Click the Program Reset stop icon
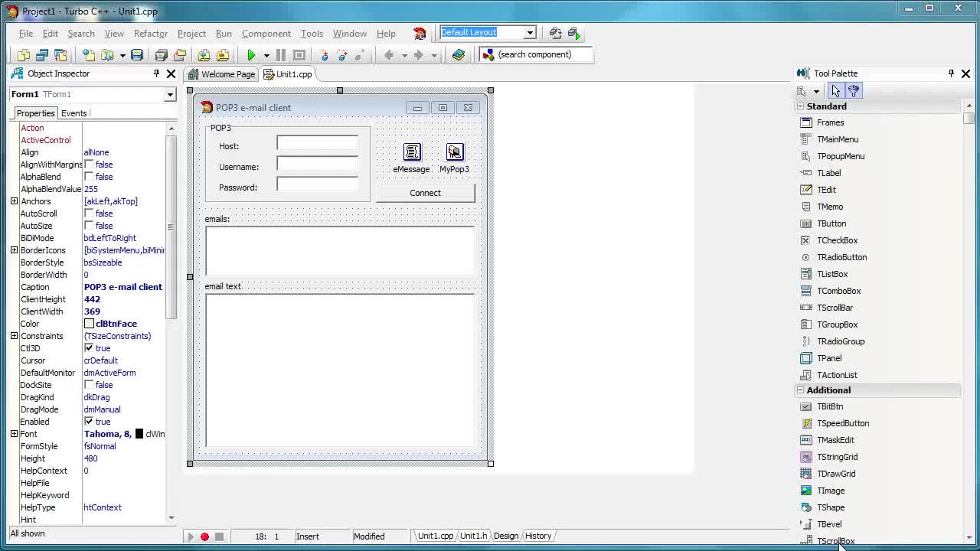The height and width of the screenshot is (551, 980). pyautogui.click(x=299, y=55)
